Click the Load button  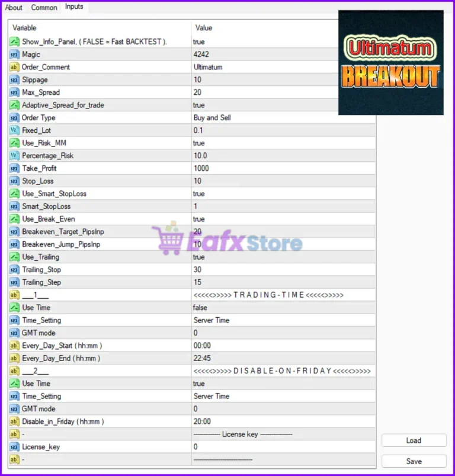[414, 440]
